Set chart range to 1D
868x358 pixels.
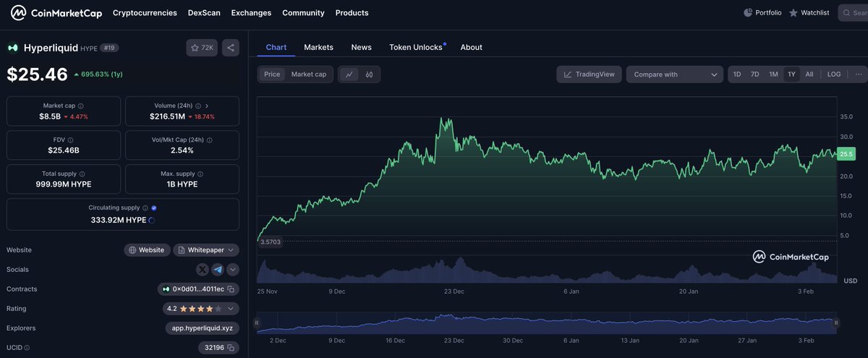pos(737,74)
